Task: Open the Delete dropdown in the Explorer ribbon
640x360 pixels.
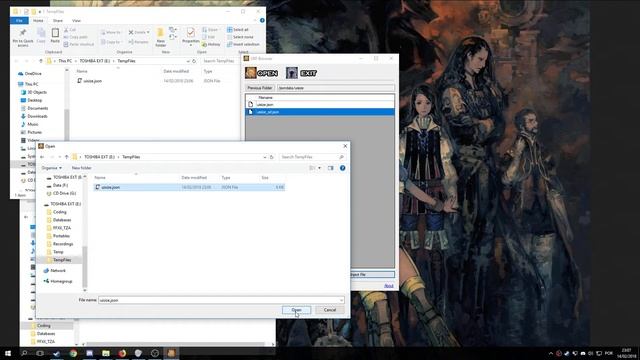Action: (x=139, y=32)
